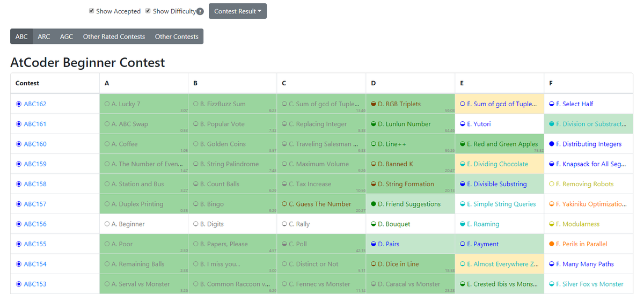This screenshot has width=644, height=294.
Task: Click the Show Difficulty help question-mark icon
Action: (200, 12)
